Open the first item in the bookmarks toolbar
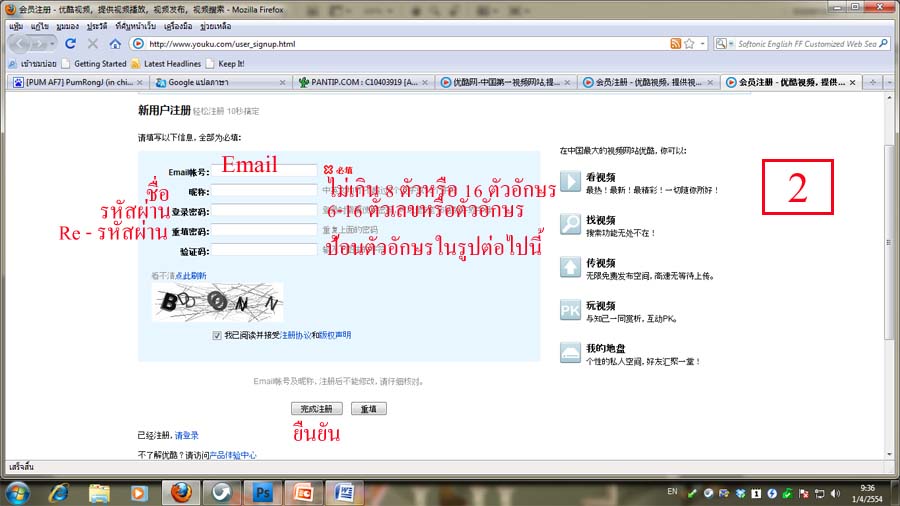Screen dimensions: 900x506 [x=32, y=64]
